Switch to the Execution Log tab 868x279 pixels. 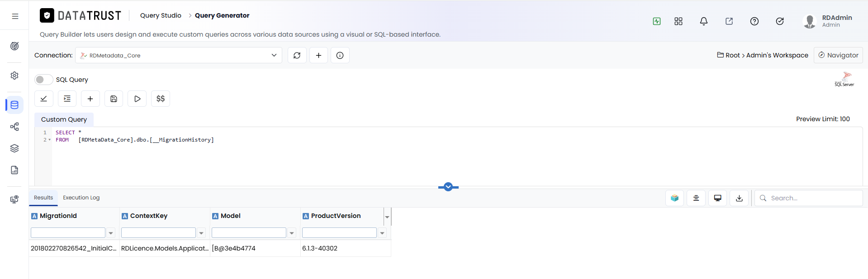(81, 198)
